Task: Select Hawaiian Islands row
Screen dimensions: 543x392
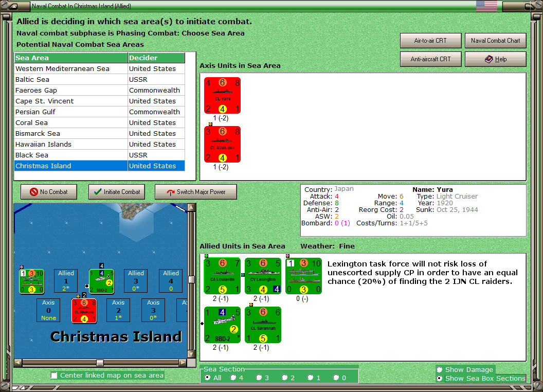Action: tap(100, 144)
